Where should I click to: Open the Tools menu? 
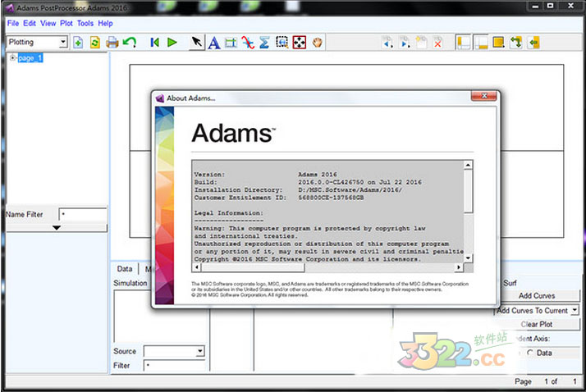(85, 23)
